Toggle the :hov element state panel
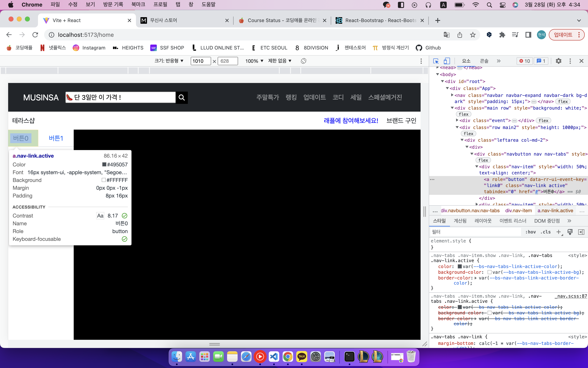588x368 pixels. 530,232
